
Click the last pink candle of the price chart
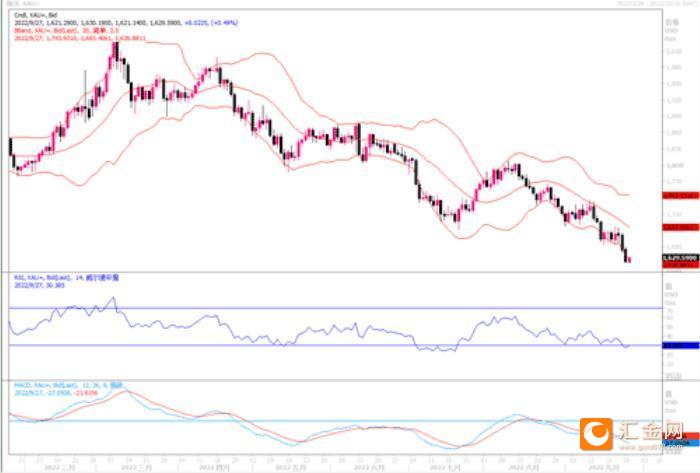point(629,260)
